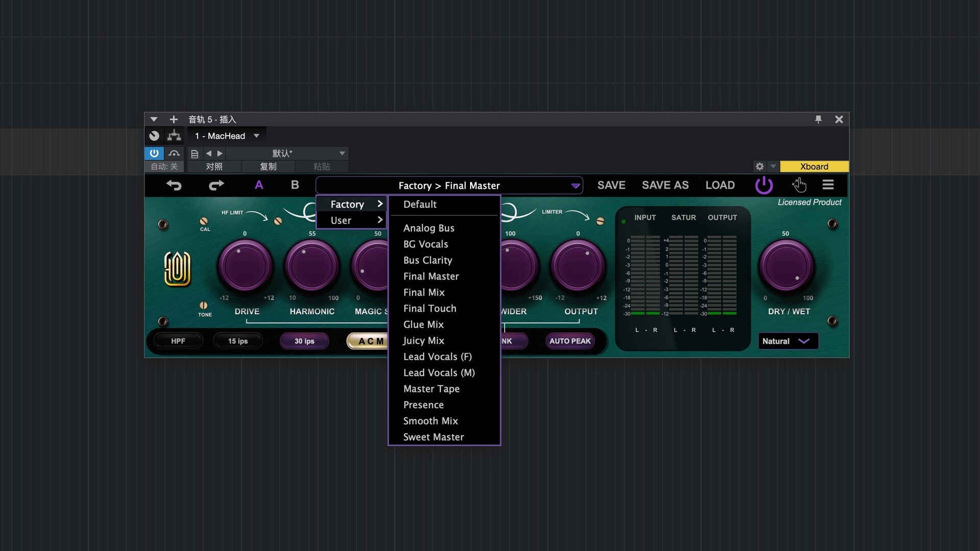Toggle the AUTO PEAK button
The height and width of the screenshot is (551, 980).
coord(570,341)
